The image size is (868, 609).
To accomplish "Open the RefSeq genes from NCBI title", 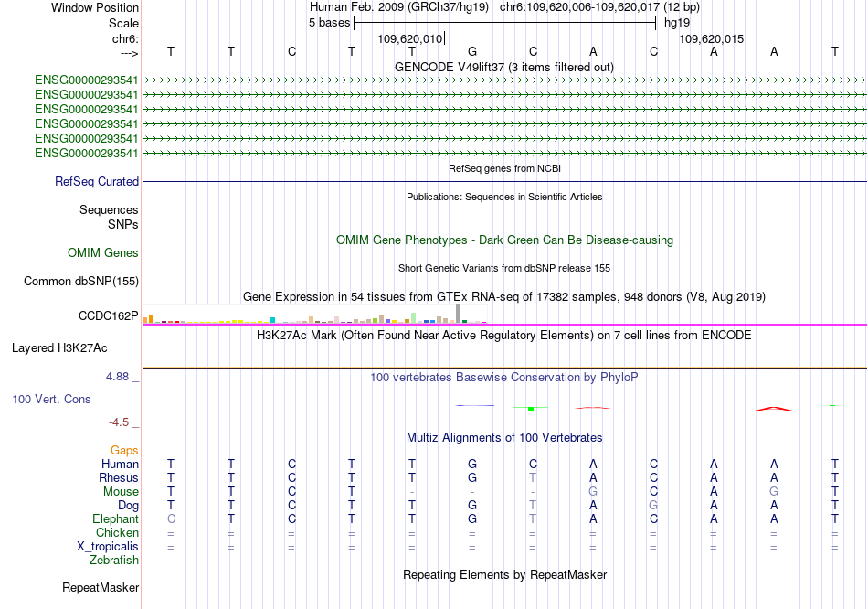I will tap(504, 168).
